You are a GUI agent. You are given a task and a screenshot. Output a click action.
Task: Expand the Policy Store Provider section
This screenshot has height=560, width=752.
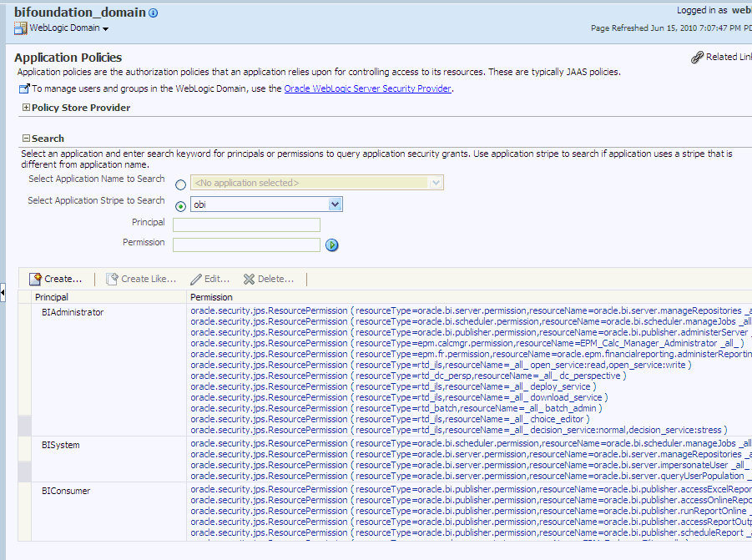[x=27, y=108]
